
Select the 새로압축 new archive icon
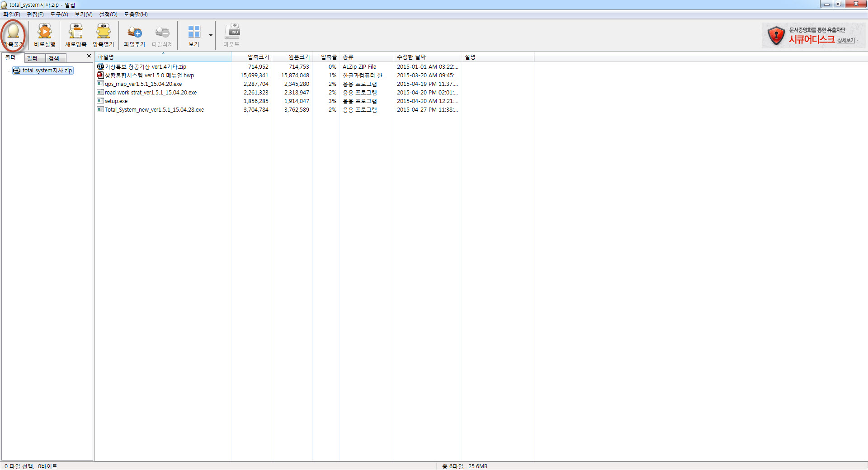click(76, 34)
